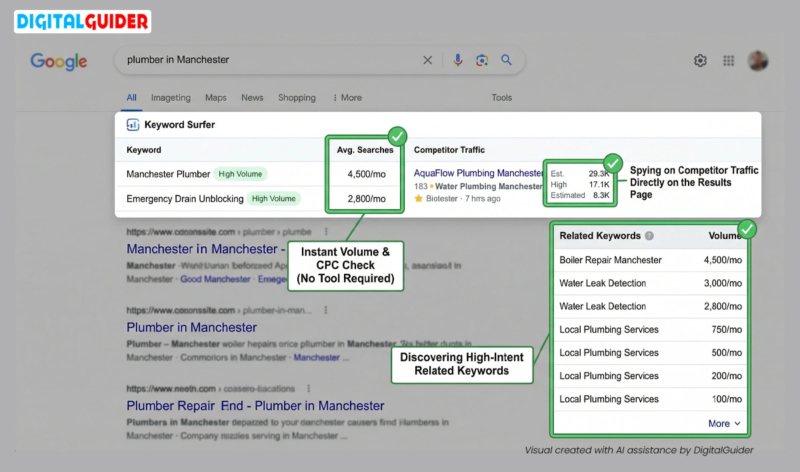Image resolution: width=800 pixels, height=472 pixels.
Task: Select Water Leak Detection 3,000/mo row
Action: click(650, 283)
